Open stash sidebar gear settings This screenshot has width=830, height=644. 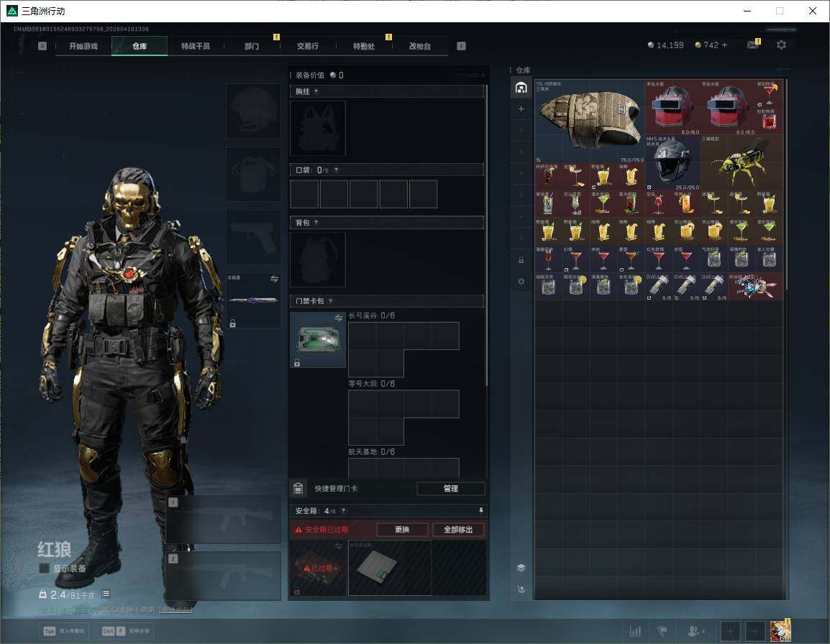click(521, 282)
